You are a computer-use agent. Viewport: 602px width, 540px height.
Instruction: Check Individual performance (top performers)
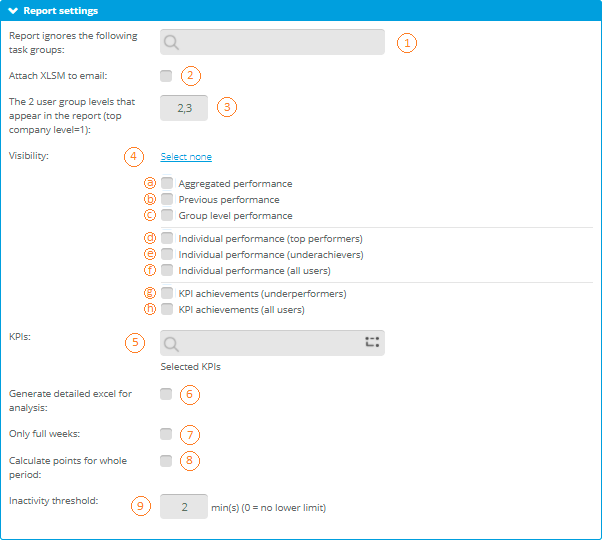coord(167,239)
